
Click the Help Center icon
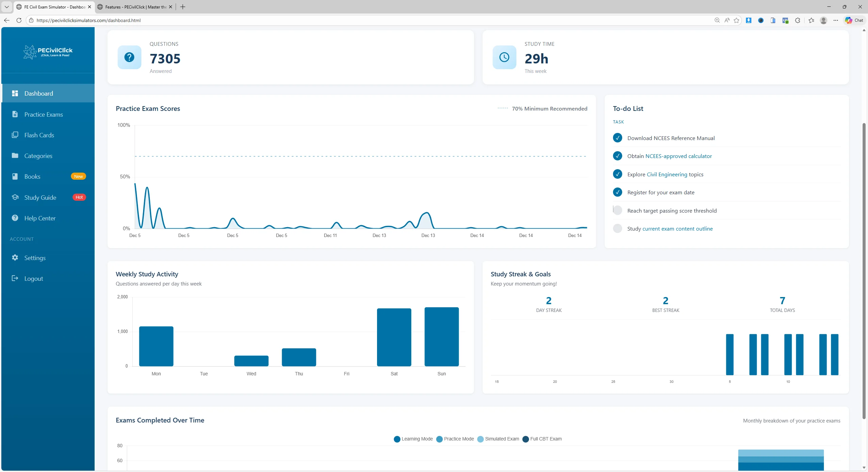tap(15, 218)
